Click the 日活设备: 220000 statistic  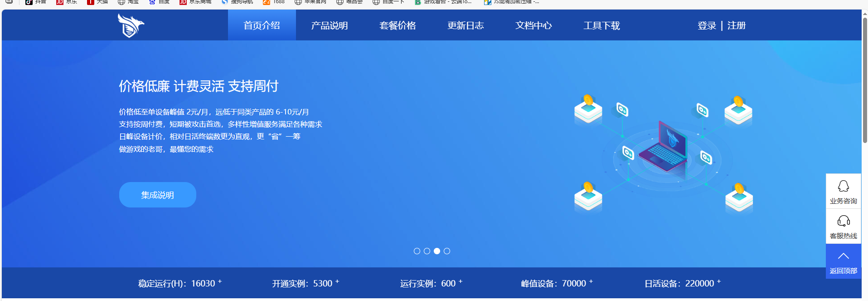click(683, 283)
